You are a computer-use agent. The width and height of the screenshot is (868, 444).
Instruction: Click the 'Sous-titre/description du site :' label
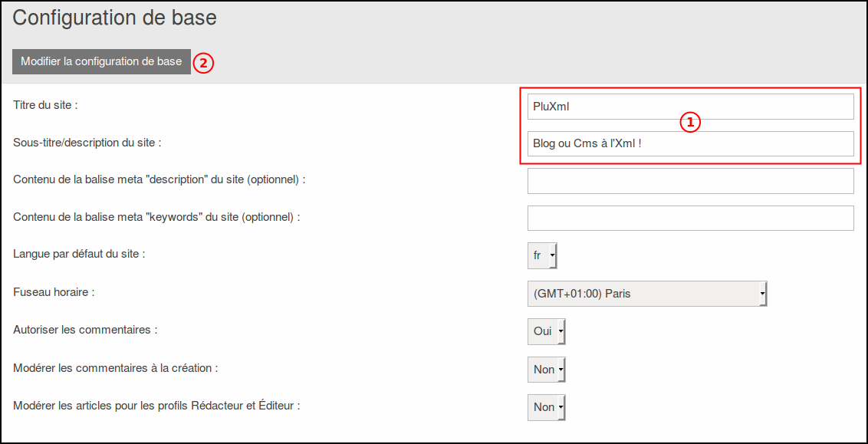87,143
